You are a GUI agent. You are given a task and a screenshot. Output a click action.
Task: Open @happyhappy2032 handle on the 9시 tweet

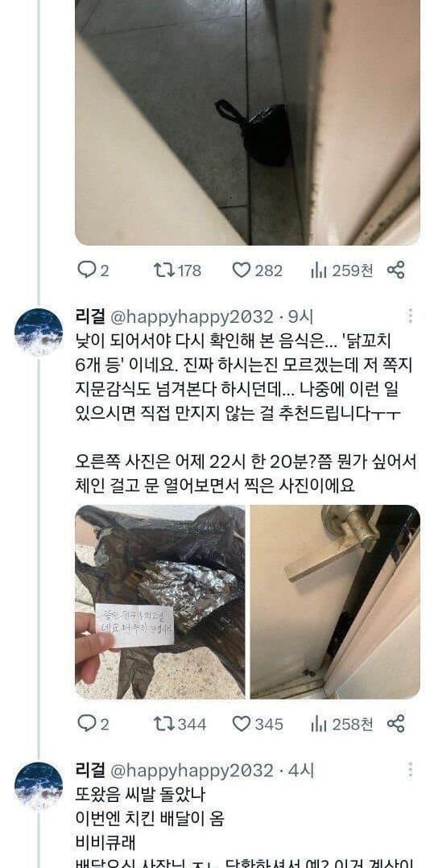click(x=192, y=316)
